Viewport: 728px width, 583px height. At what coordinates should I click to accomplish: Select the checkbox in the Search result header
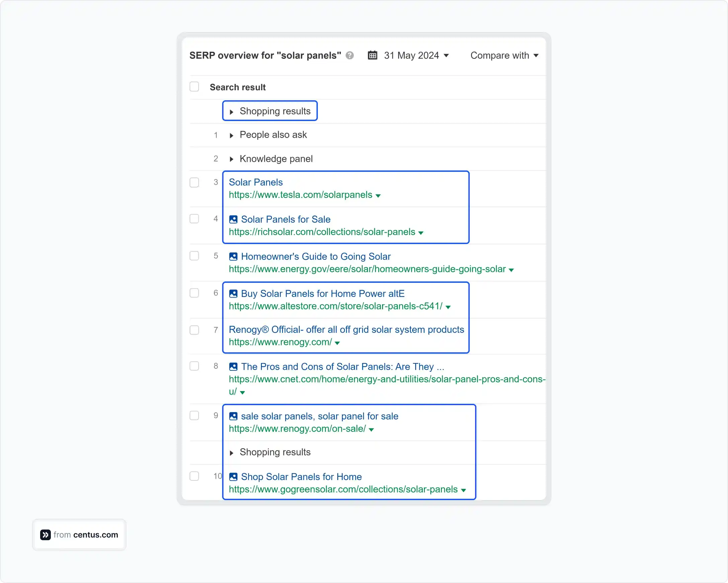click(194, 87)
